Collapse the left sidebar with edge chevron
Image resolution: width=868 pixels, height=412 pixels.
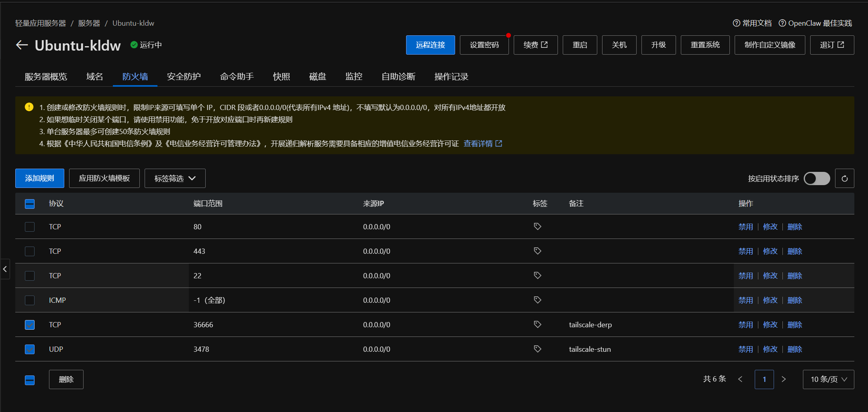[x=5, y=269]
